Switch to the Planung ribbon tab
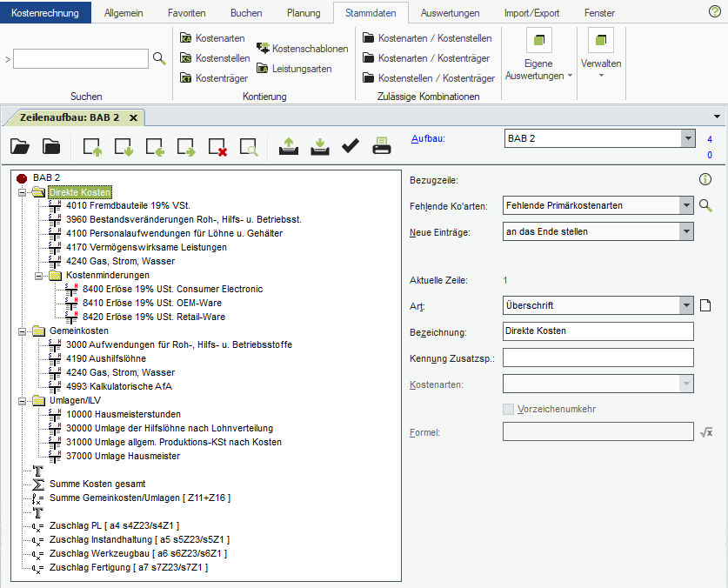The image size is (728, 588). tap(304, 13)
